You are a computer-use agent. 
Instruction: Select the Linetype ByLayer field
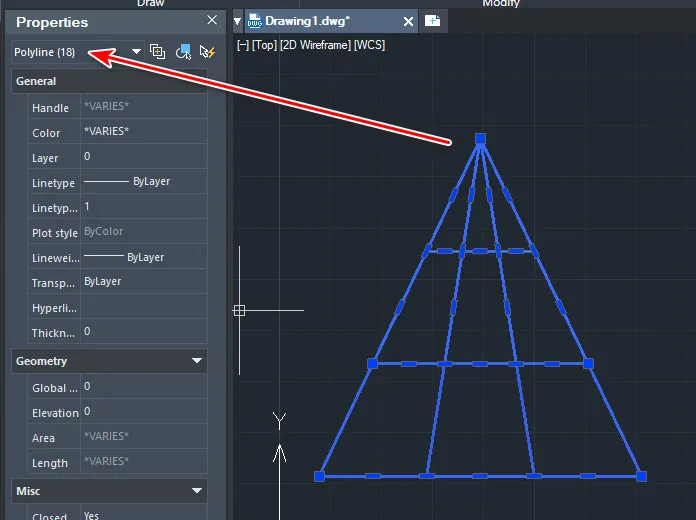click(143, 182)
